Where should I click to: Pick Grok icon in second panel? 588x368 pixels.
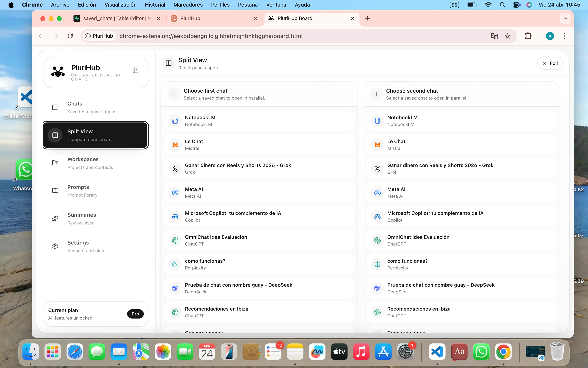(377, 168)
